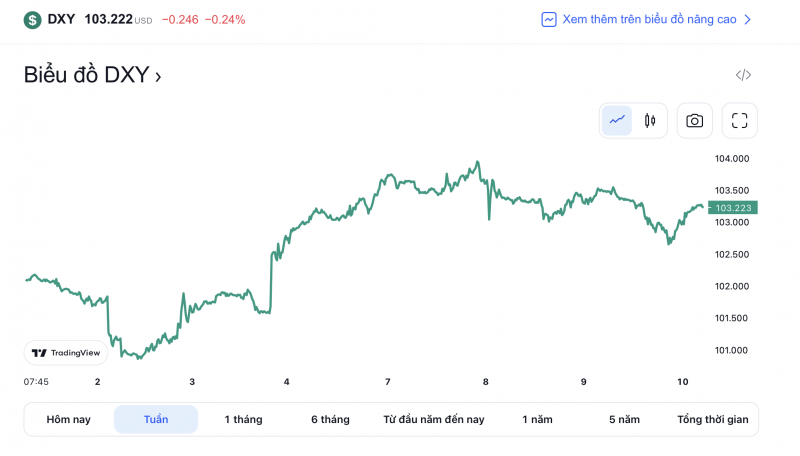Image resolution: width=800 pixels, height=456 pixels.
Task: Show the '1 năm' range
Action: tap(537, 419)
